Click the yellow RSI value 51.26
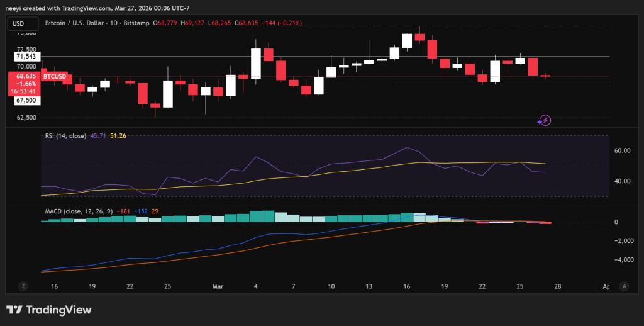644x326 pixels. [118, 135]
